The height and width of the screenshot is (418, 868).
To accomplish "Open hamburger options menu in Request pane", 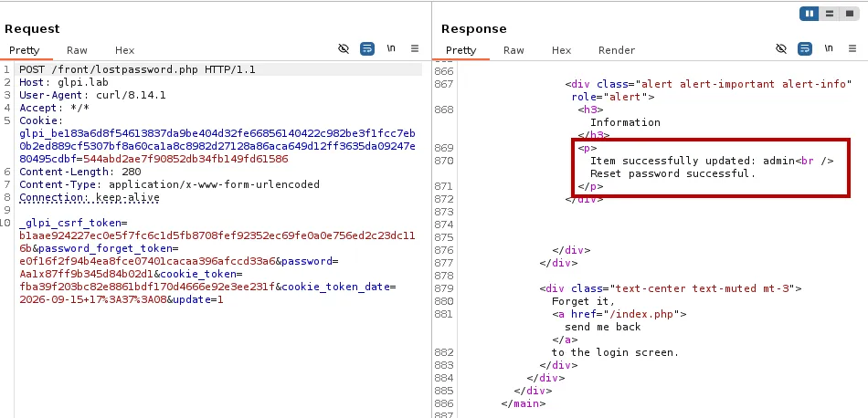I will pyautogui.click(x=415, y=48).
